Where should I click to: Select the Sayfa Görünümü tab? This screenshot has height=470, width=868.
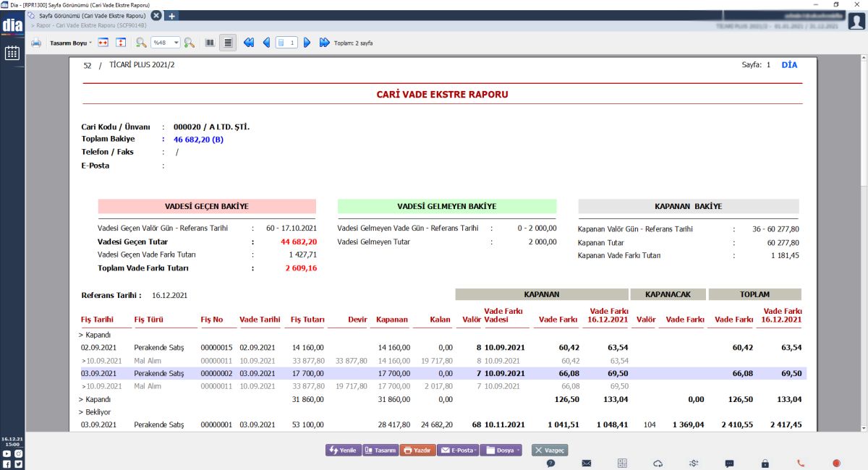(x=92, y=15)
